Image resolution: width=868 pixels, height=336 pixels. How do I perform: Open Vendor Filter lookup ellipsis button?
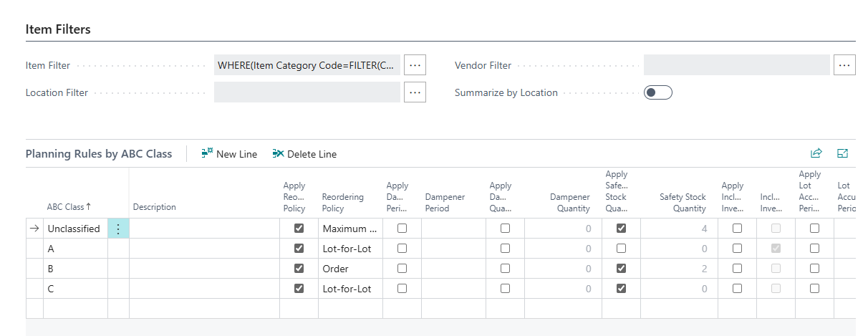[x=844, y=65]
